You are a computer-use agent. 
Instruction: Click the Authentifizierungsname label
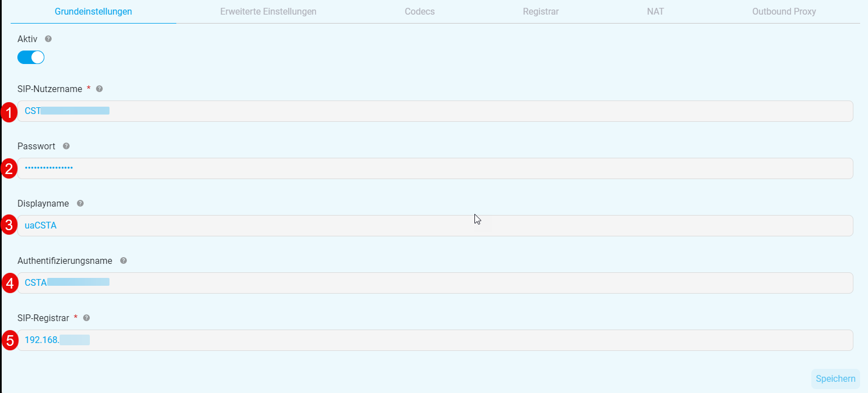point(65,261)
